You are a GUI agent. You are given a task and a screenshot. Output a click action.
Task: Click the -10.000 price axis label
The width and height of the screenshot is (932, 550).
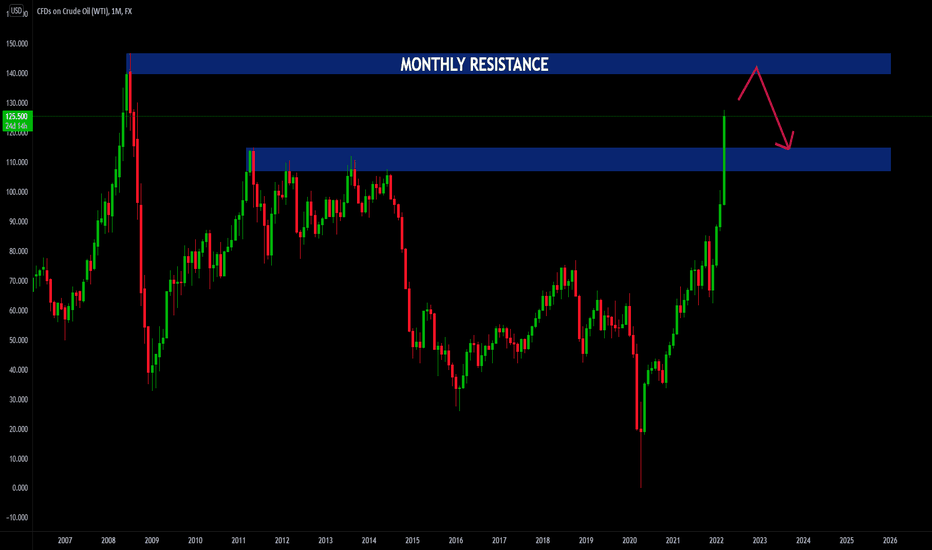(x=17, y=518)
